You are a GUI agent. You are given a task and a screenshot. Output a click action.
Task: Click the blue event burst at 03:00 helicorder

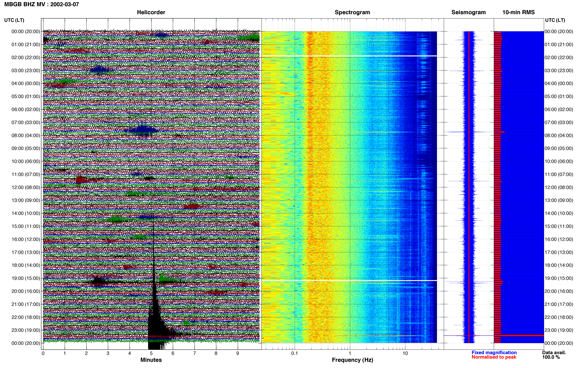click(99, 70)
